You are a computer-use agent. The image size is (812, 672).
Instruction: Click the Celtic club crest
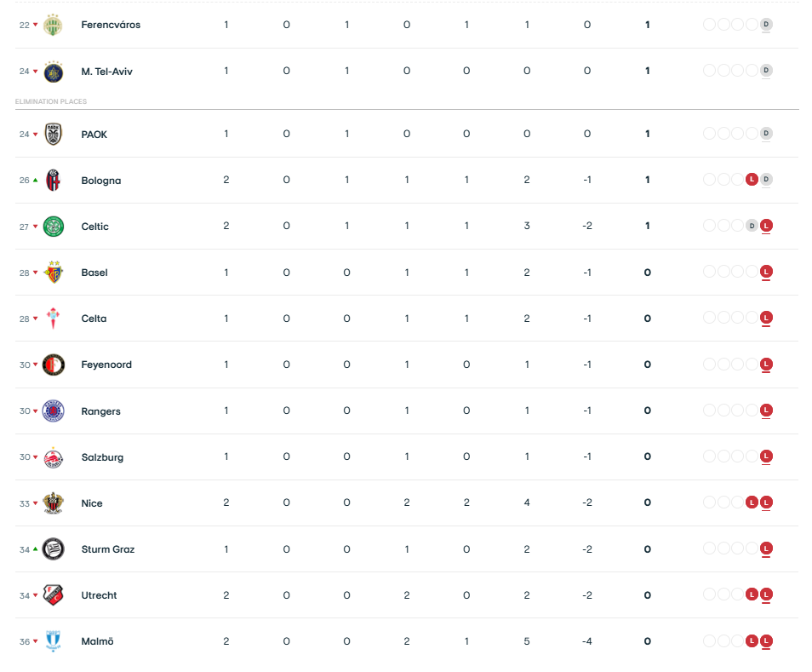click(x=54, y=227)
